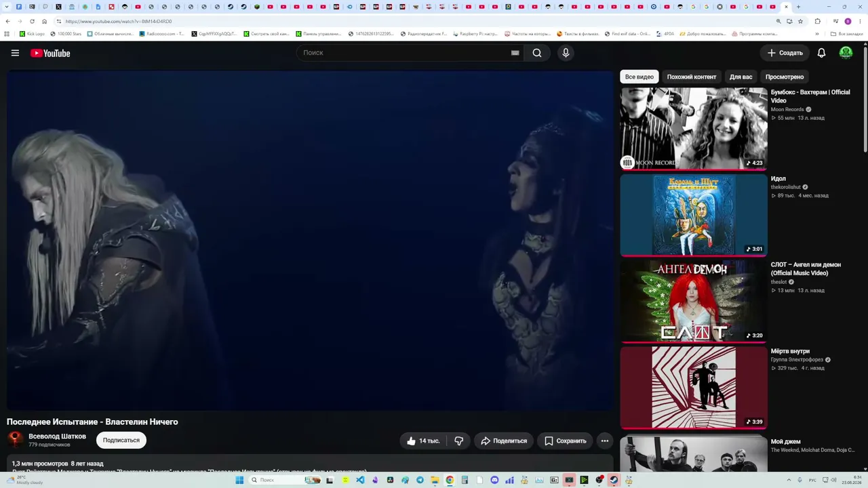Open the Мёртв внутри video thumbnail
The image size is (868, 488).
tap(694, 388)
